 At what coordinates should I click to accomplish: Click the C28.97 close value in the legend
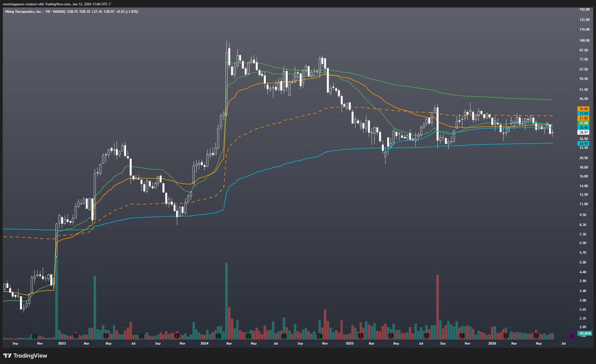pos(109,12)
